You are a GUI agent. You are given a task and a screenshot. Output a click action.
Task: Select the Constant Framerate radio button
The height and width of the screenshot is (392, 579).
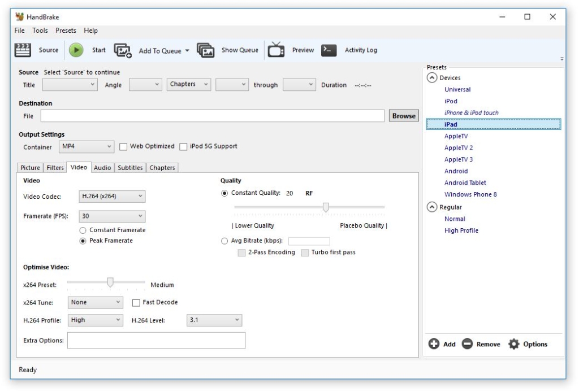[83, 230]
